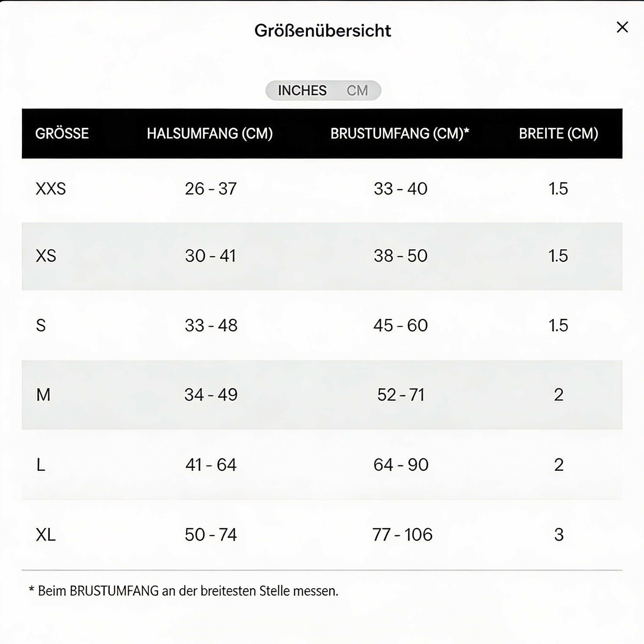The image size is (644, 644).
Task: Select the XL size label
Action: point(46,535)
